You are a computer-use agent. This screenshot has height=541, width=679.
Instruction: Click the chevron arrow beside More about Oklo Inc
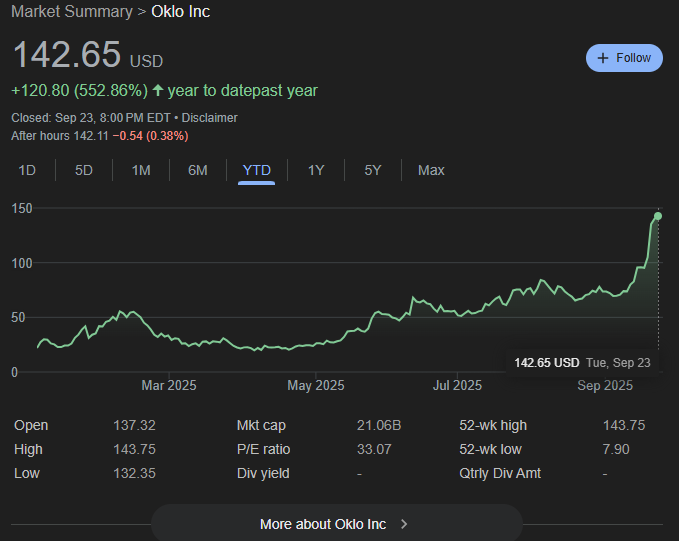pos(404,524)
